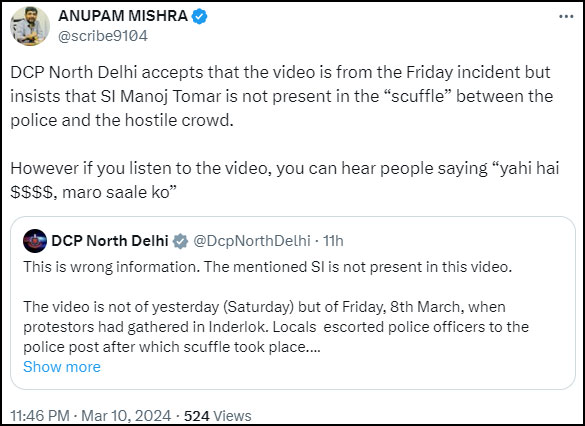Click the 11:46 PM posting time
The width and height of the screenshot is (585, 426).
tap(40, 416)
